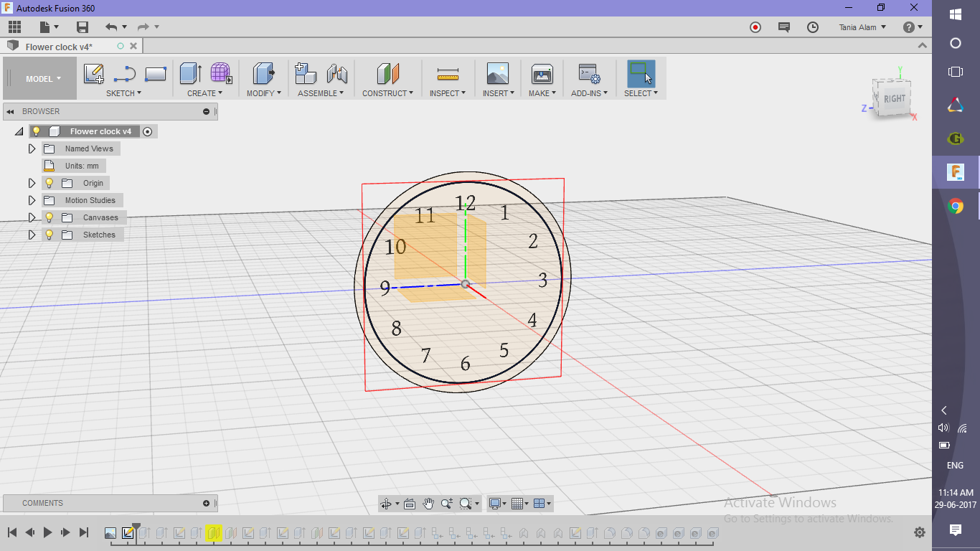Click timeline Play button
This screenshot has width=980, height=551.
[47, 532]
